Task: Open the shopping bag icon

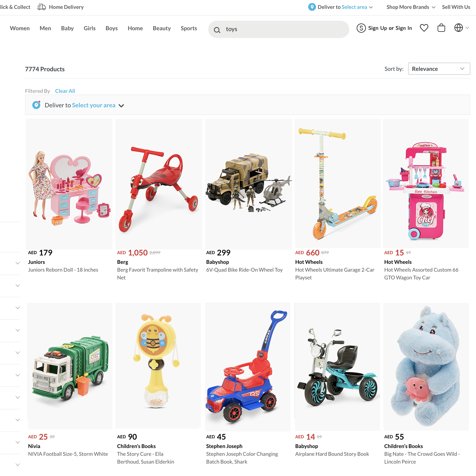Action: (441, 28)
